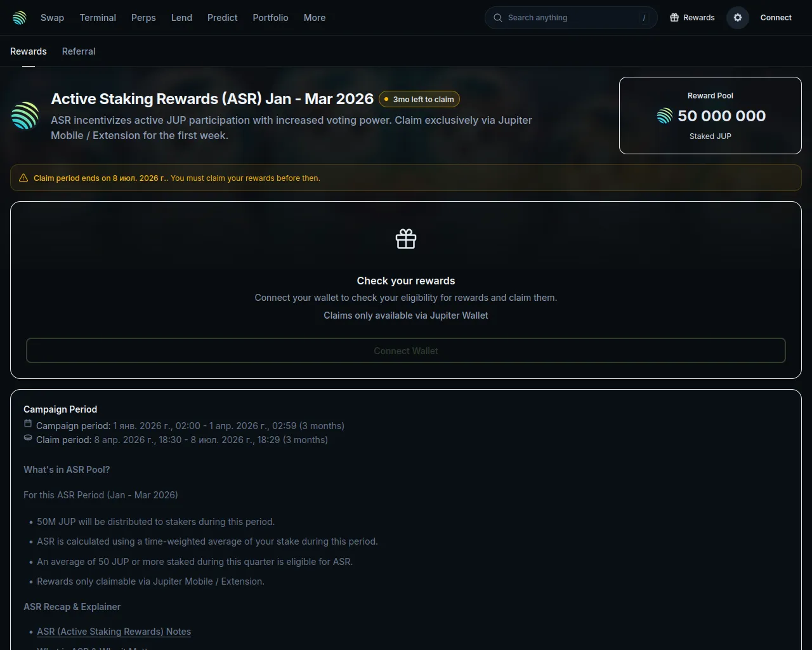Click the 3mo left to claim badge
The image size is (812, 650).
419,99
